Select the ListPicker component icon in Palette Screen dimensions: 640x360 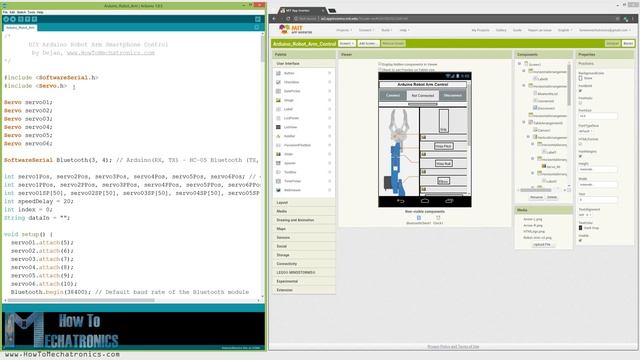click(278, 118)
